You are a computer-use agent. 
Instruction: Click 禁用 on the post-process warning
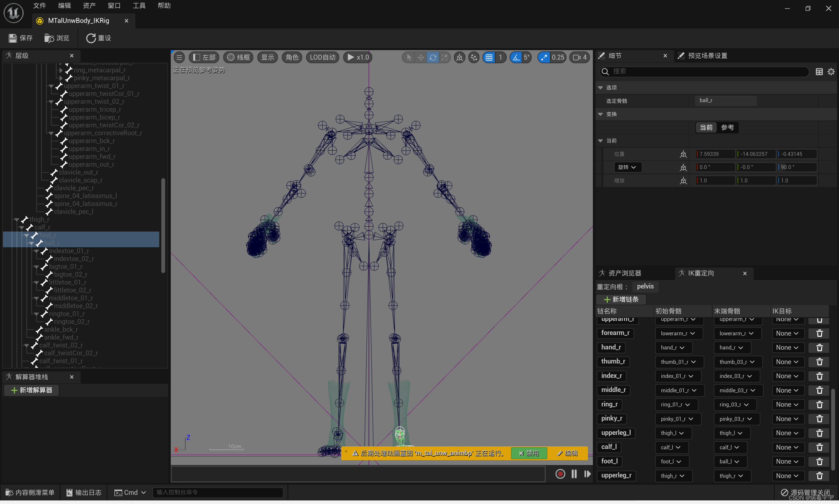coord(529,453)
